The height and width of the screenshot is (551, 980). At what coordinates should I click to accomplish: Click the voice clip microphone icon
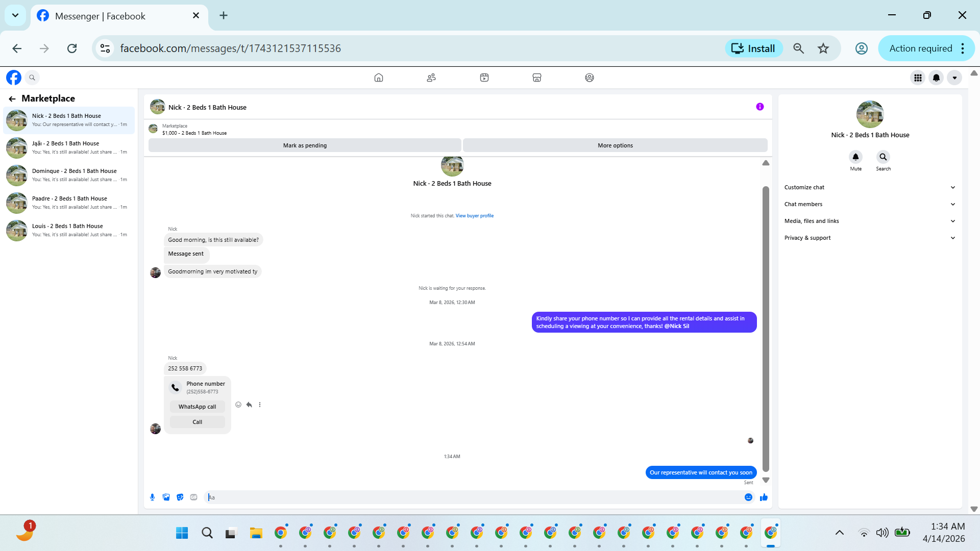pos(152,497)
